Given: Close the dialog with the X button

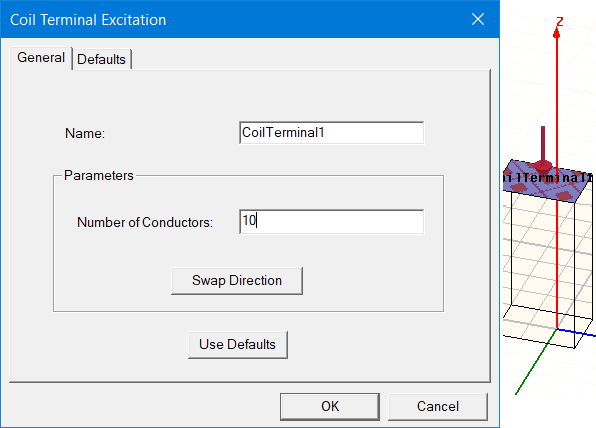Looking at the screenshot, I should point(478,19).
